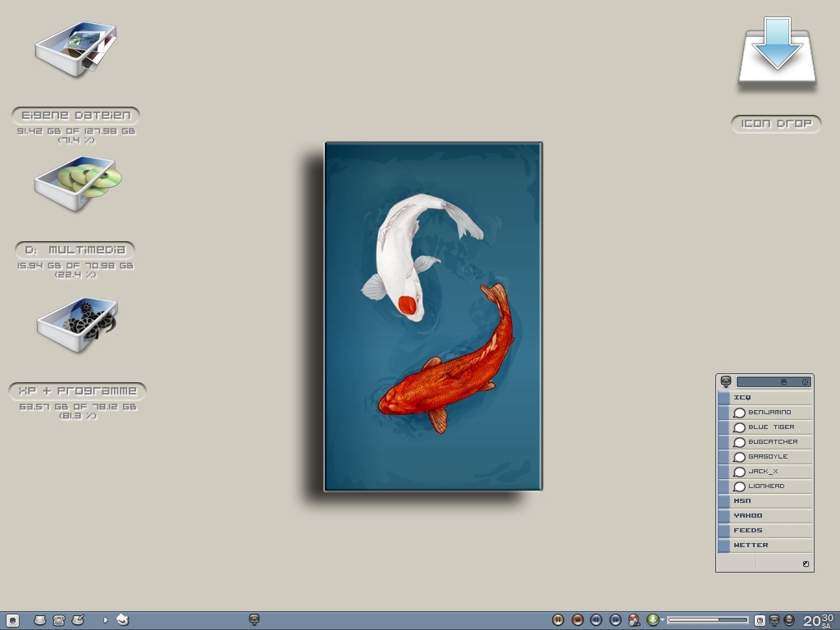Click the resize grip icon in messenger window

tap(806, 564)
